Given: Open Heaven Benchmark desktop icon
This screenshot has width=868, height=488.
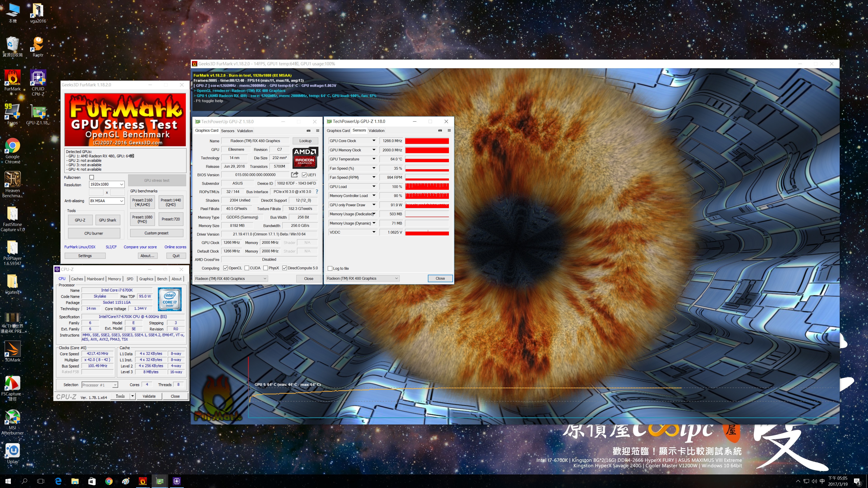Looking at the screenshot, I should [12, 184].
